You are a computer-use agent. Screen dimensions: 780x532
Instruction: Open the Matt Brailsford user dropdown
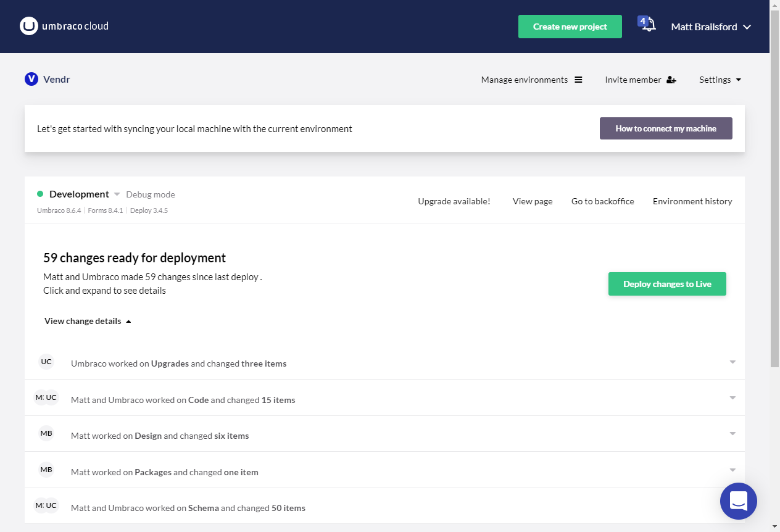click(x=711, y=27)
